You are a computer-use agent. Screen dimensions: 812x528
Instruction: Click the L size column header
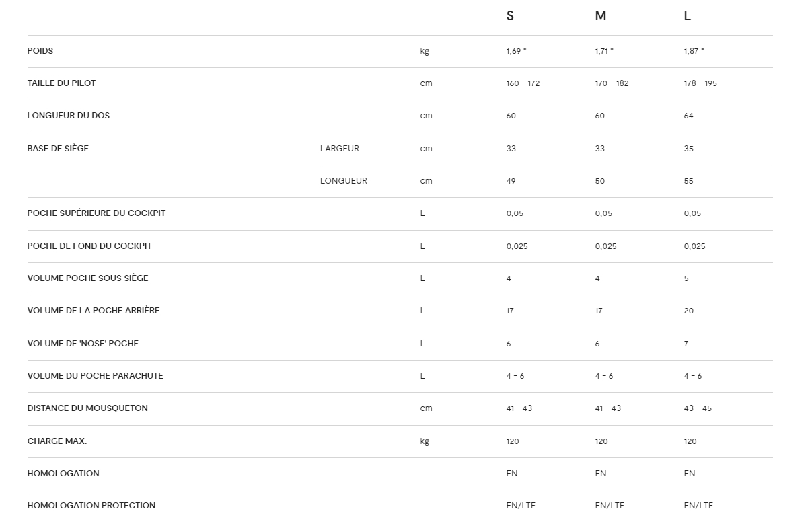pos(687,16)
